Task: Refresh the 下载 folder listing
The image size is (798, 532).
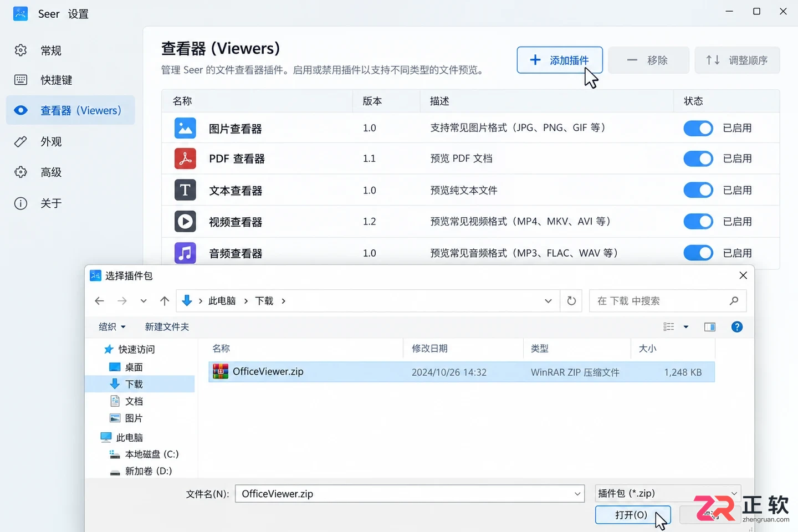Action: (x=571, y=301)
